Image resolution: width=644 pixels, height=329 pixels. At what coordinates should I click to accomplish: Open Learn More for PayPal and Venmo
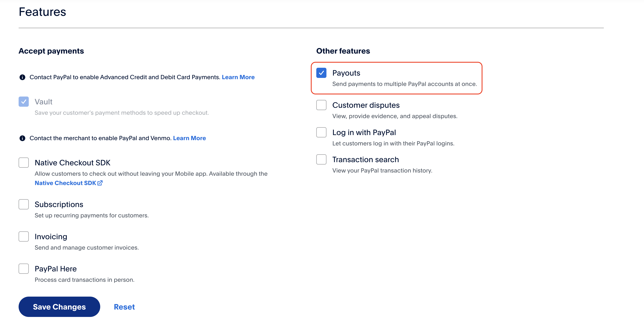[189, 138]
